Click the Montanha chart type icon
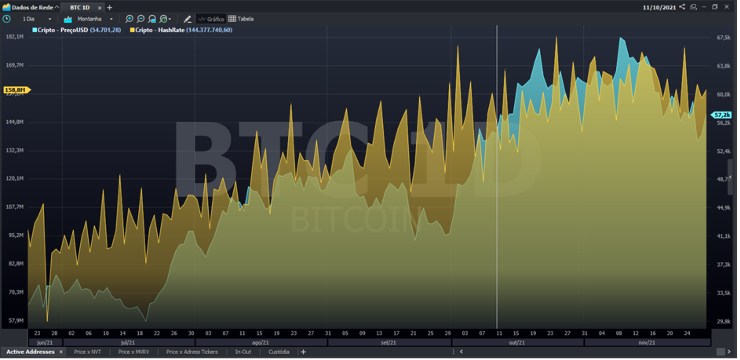The height and width of the screenshot is (360, 740). [x=67, y=19]
